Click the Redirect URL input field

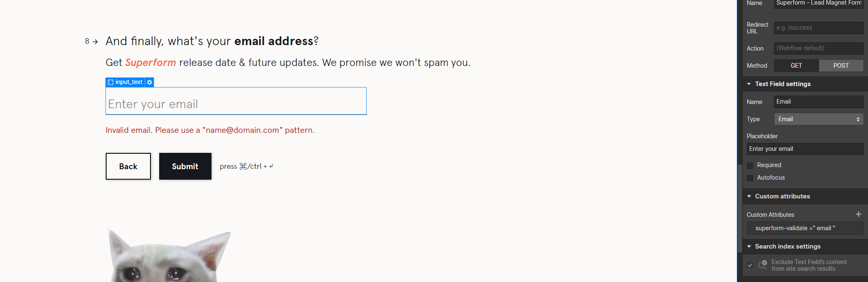tap(818, 28)
